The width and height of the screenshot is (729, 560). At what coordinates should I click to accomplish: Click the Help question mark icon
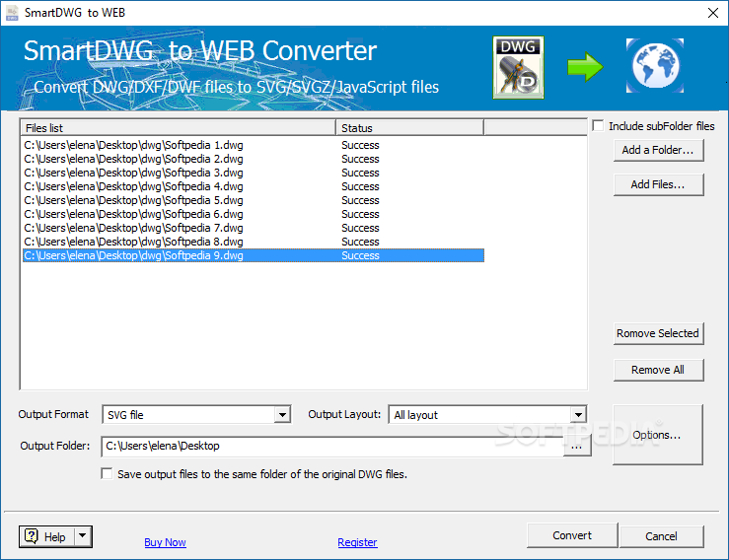pos(32,536)
